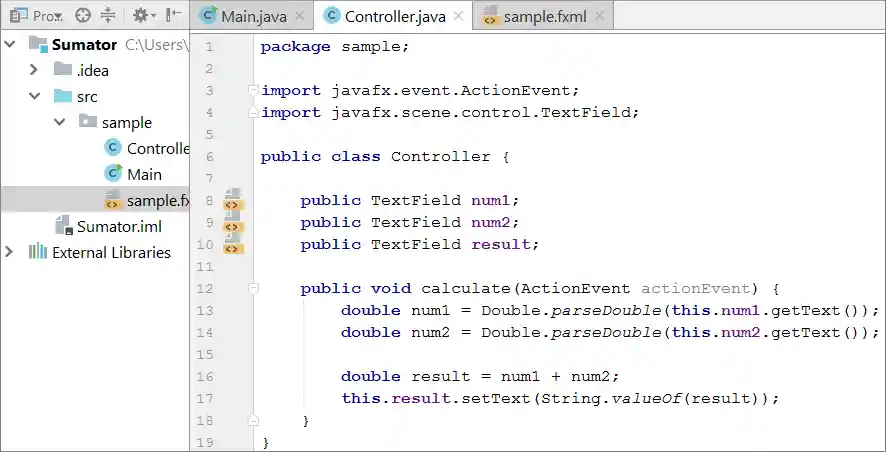Select sample.fxml file in project tree
The width and height of the screenshot is (886, 452).
(x=158, y=201)
